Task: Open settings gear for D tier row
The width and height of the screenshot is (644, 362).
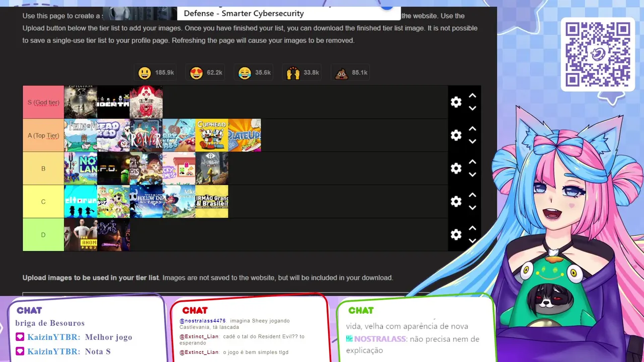Action: (x=456, y=235)
